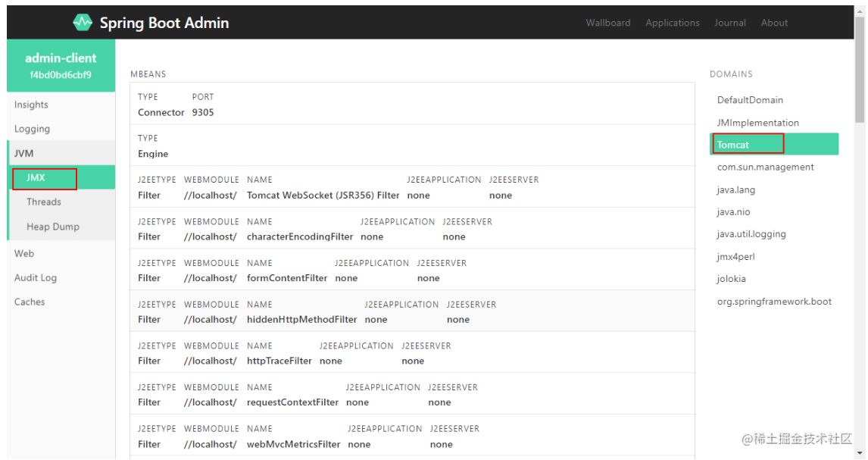Image resolution: width=868 pixels, height=460 pixels.
Task: Expand the Connector port 9305 MBean
Action: (x=412, y=104)
